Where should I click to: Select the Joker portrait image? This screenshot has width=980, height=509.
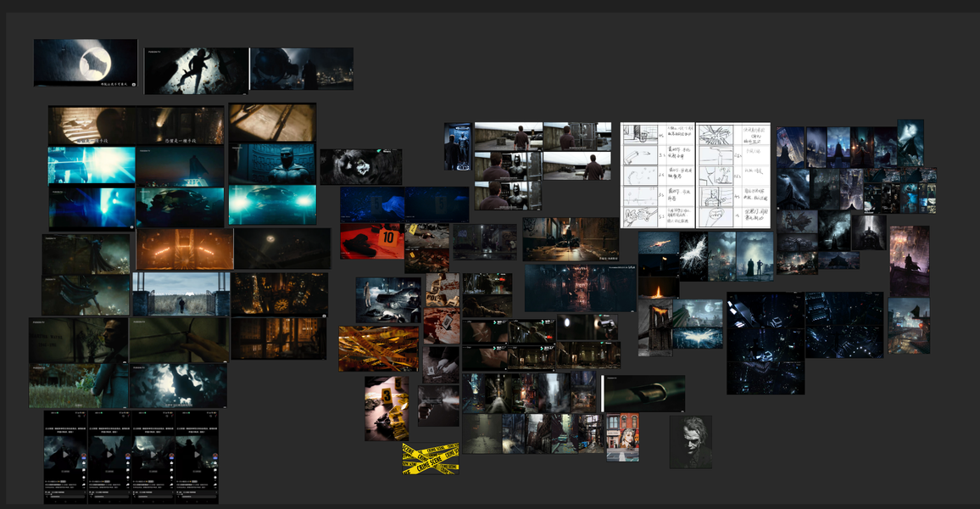[691, 442]
